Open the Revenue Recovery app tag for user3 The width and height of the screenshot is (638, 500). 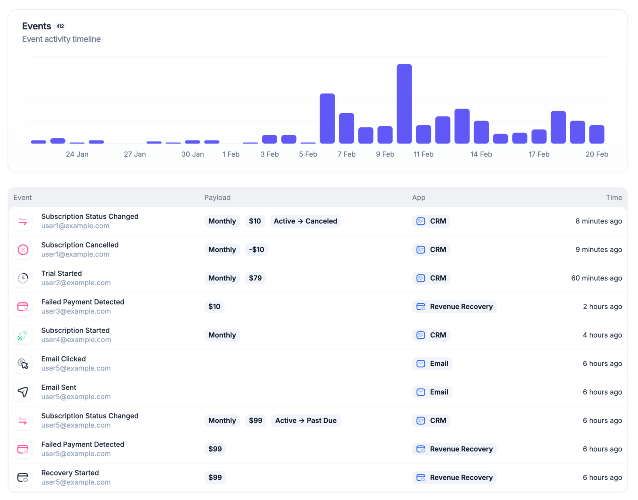pos(455,307)
